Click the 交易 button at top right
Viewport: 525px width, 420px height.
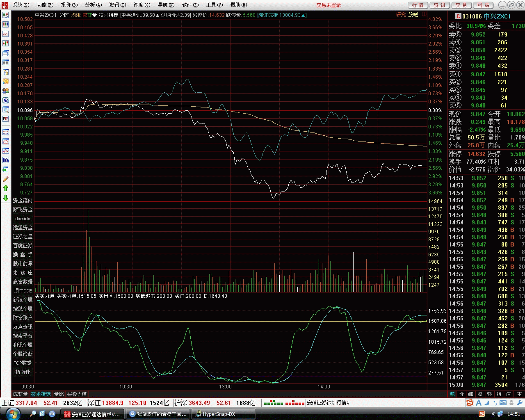tap(461, 5)
